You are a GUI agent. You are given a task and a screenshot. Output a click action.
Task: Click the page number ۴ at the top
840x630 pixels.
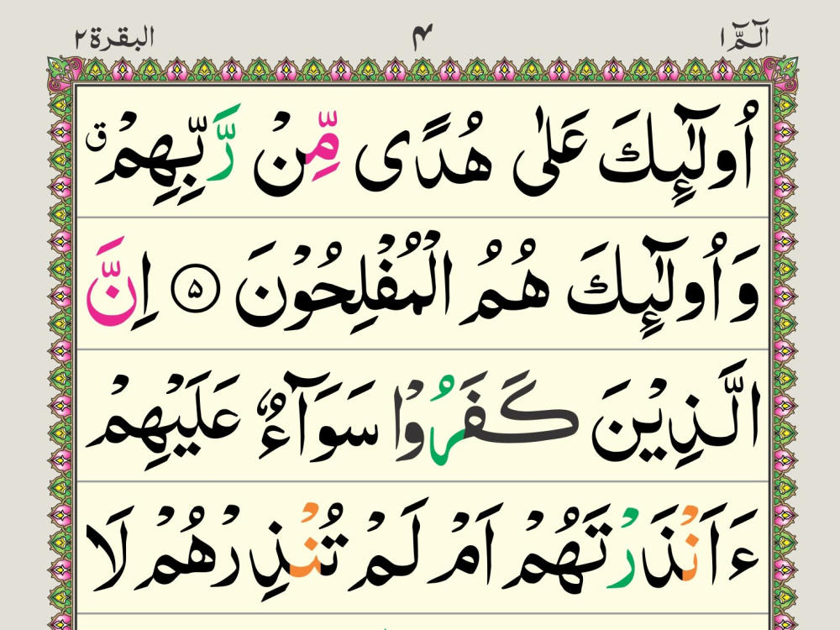[422, 38]
